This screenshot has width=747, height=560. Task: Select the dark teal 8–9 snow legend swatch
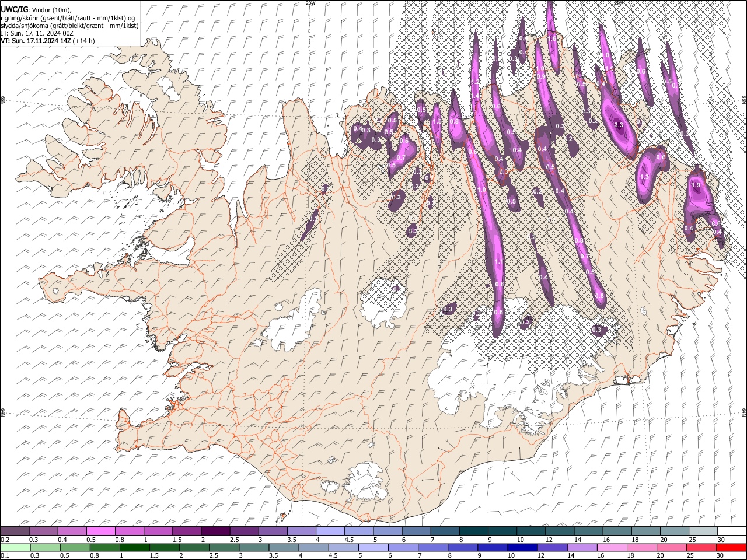[474, 531]
